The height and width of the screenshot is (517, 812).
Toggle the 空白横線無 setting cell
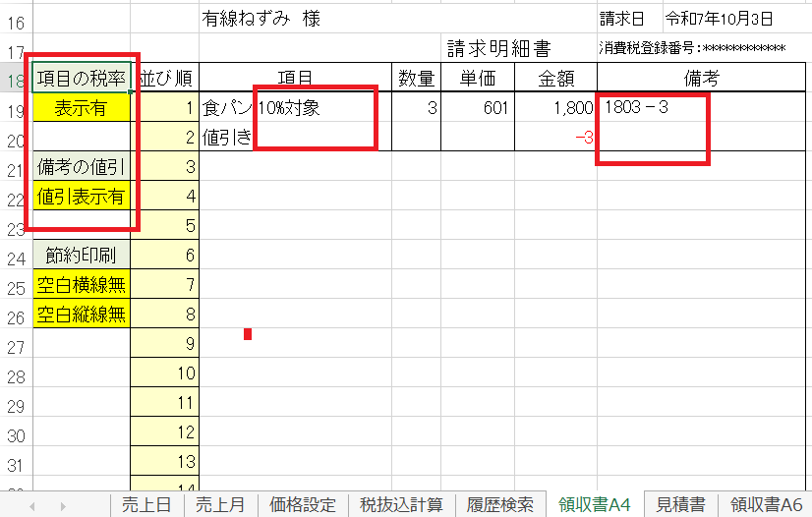click(81, 286)
